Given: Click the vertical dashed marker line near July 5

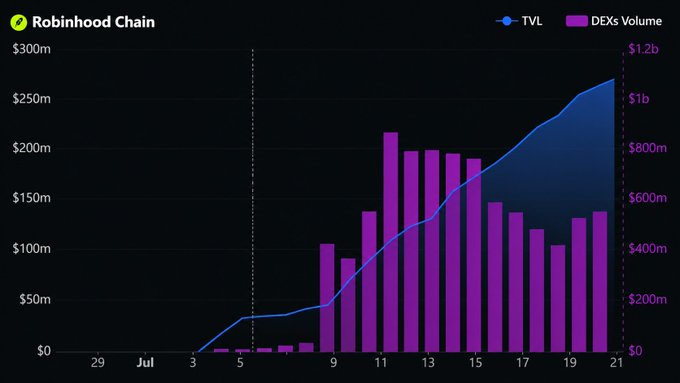Looking at the screenshot, I should click(253, 200).
